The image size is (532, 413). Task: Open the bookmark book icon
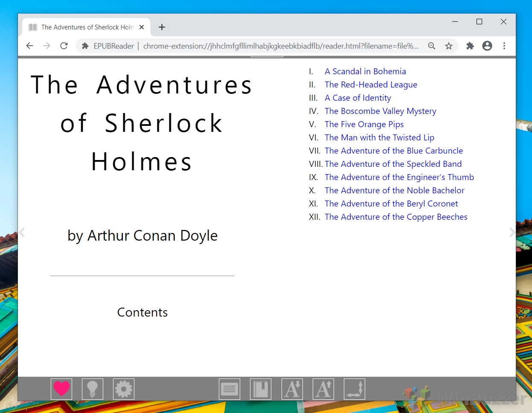[261, 389]
